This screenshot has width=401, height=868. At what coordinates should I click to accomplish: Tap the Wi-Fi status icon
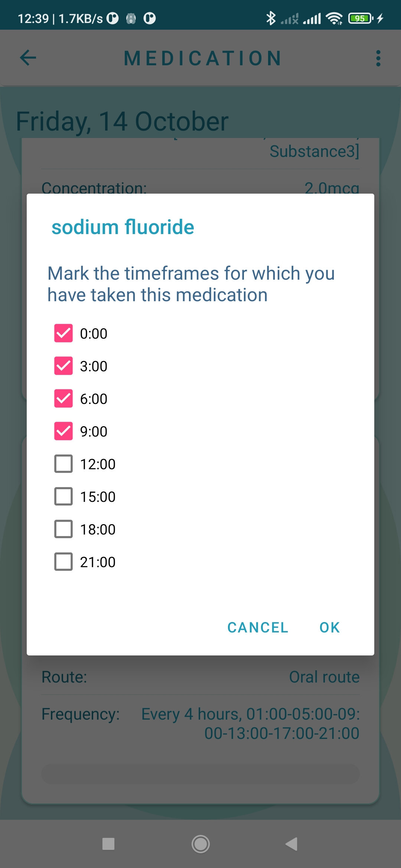(x=334, y=18)
